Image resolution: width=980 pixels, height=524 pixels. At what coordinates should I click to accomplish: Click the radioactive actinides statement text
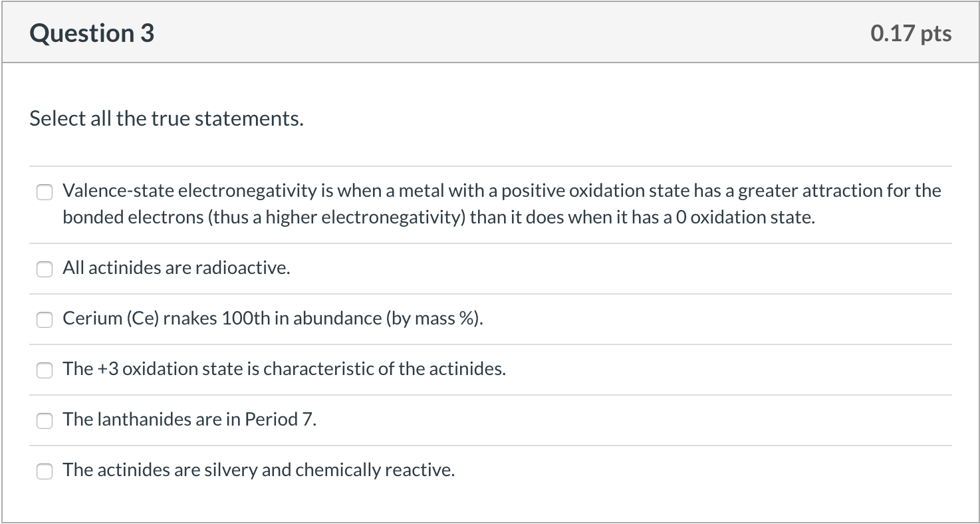(174, 267)
